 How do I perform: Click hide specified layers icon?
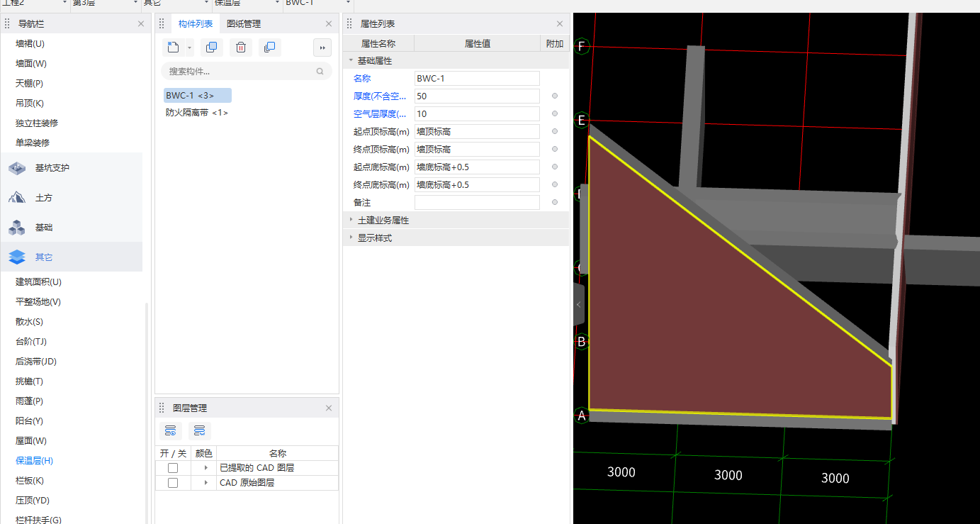coord(200,430)
